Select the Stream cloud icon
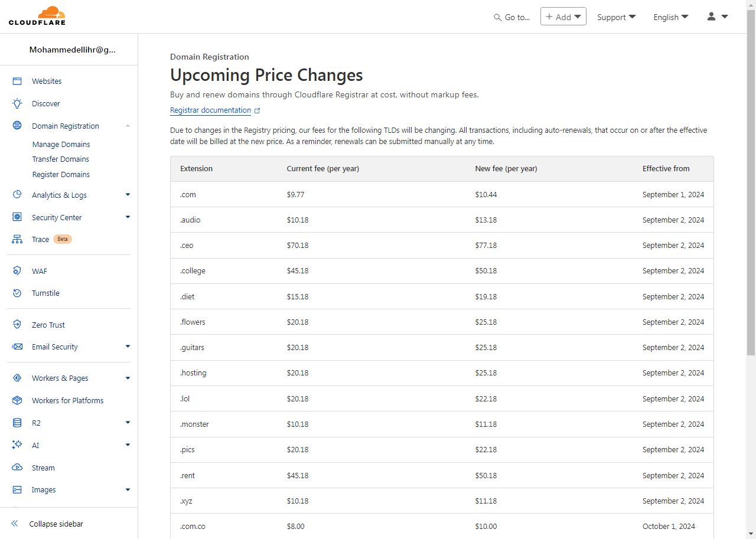Viewport: 756px width, 539px height. [x=17, y=468]
